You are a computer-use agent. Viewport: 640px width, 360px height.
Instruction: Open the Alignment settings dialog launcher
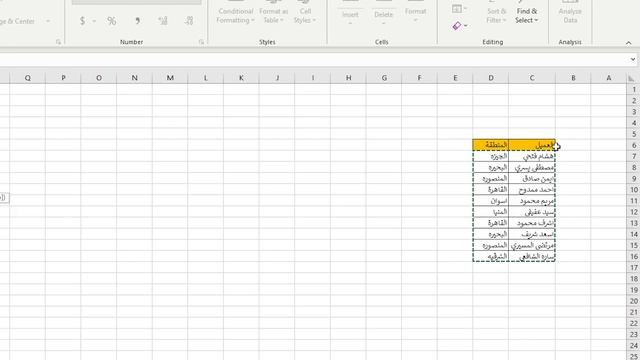click(x=58, y=42)
